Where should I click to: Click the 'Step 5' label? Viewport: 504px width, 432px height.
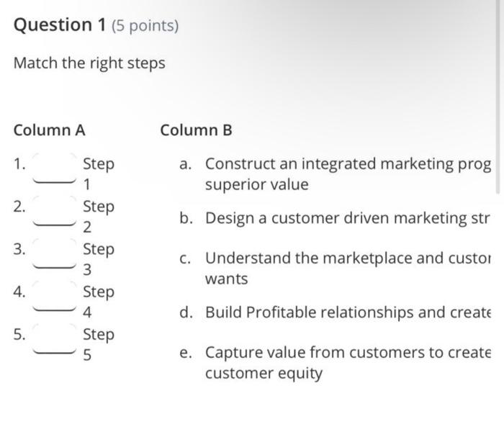point(99,345)
